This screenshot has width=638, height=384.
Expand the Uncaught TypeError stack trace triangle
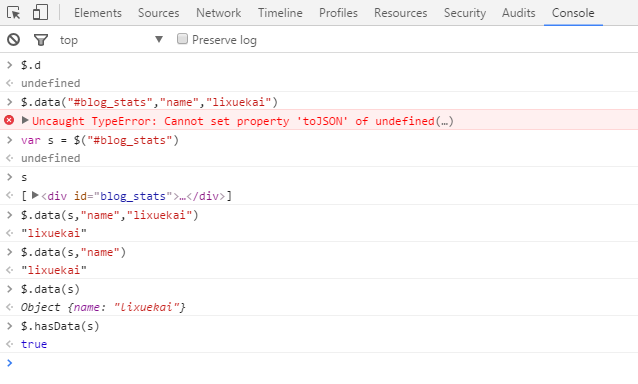pyautogui.click(x=25, y=120)
